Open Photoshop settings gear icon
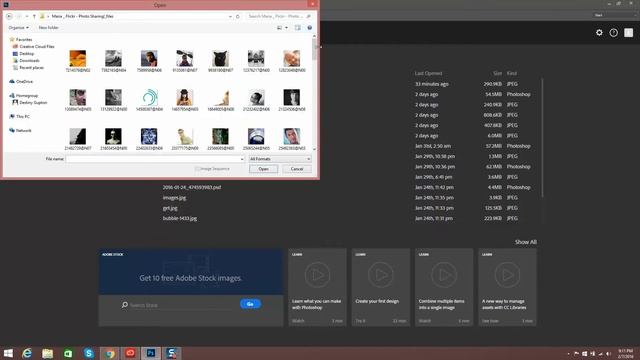This screenshot has height=360, width=640. pos(599,33)
